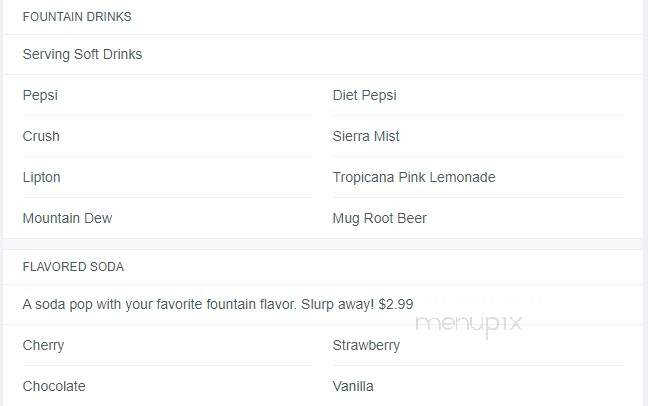The image size is (648, 406).
Task: Select the Strawberry soda flavor
Action: point(366,345)
